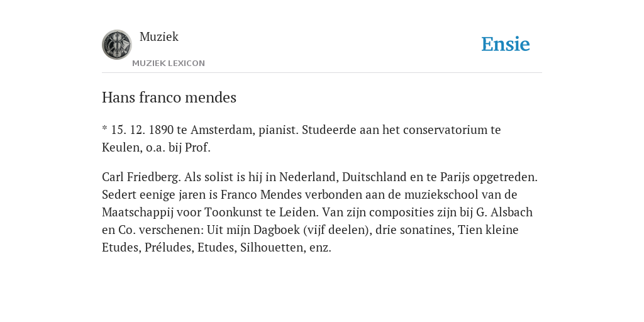The width and height of the screenshot is (644, 322).
Task: Open the Ensie logo link
Action: pyautogui.click(x=506, y=44)
